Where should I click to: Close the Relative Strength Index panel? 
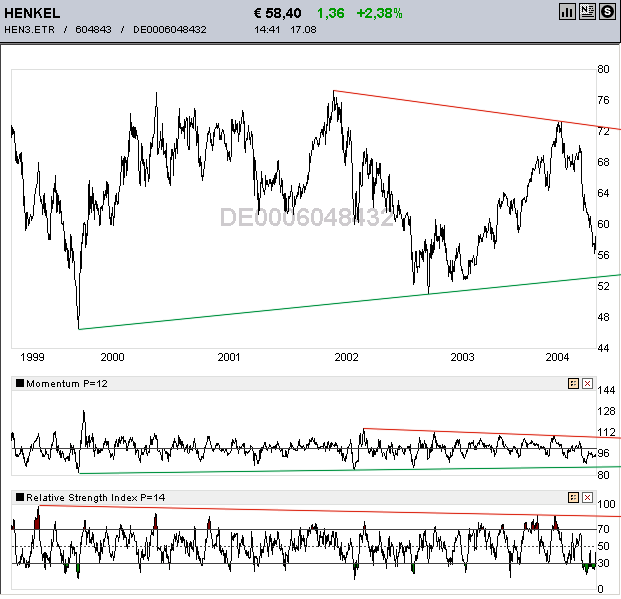click(x=587, y=498)
